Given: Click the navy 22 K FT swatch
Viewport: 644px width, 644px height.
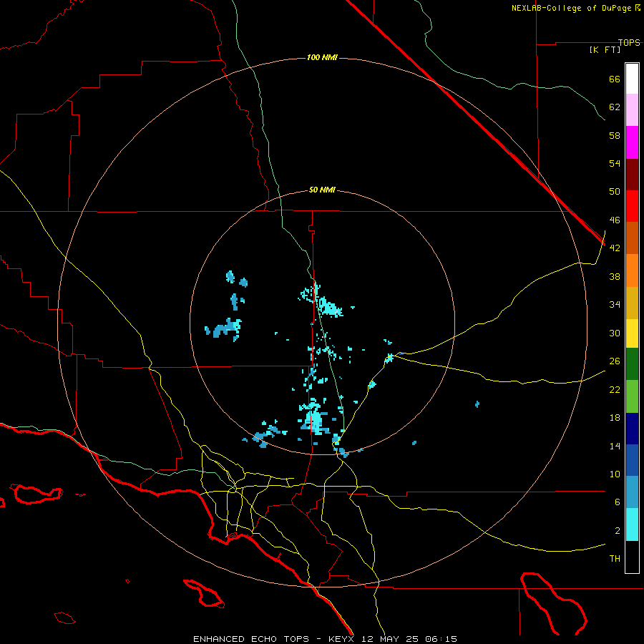Looking at the screenshot, I should (632, 429).
